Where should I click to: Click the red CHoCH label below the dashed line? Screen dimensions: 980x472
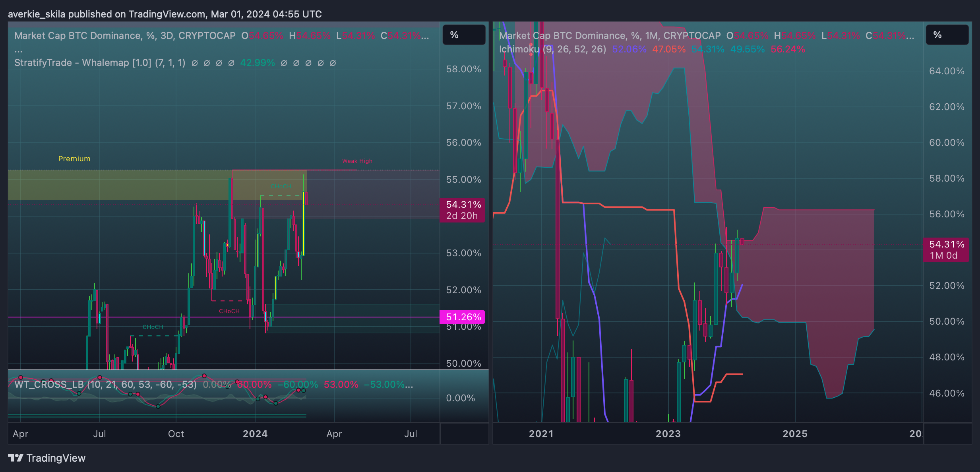click(x=229, y=311)
